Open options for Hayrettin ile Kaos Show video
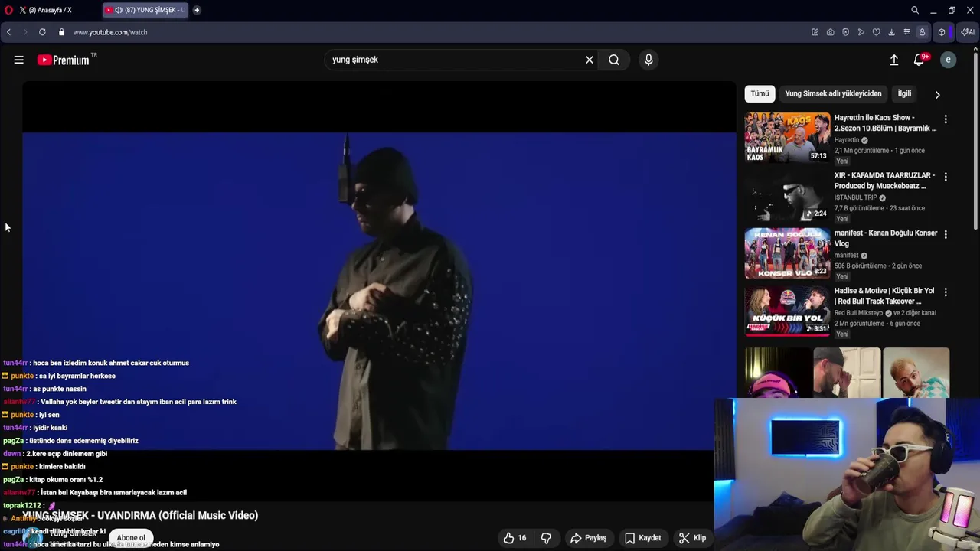980x551 pixels. [946, 119]
